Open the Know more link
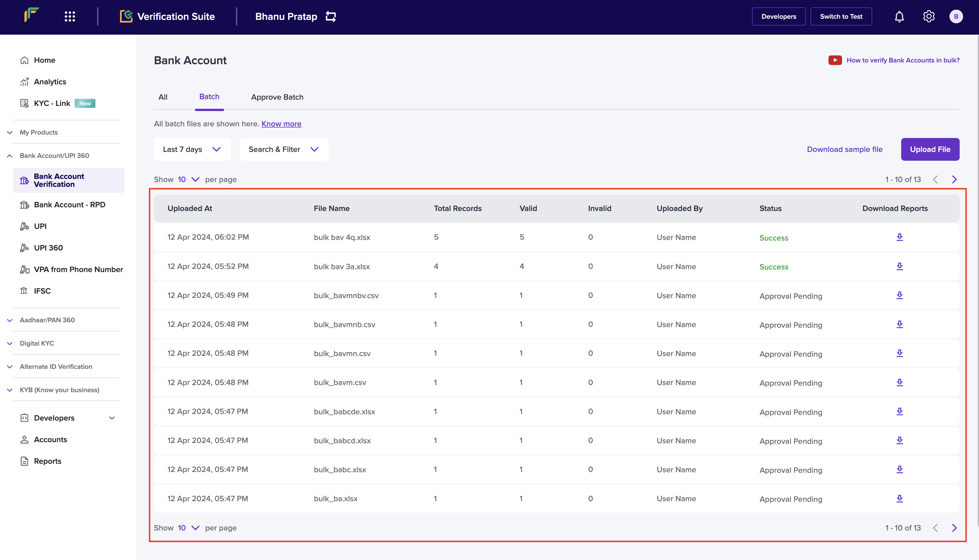The image size is (979, 560). (x=281, y=124)
